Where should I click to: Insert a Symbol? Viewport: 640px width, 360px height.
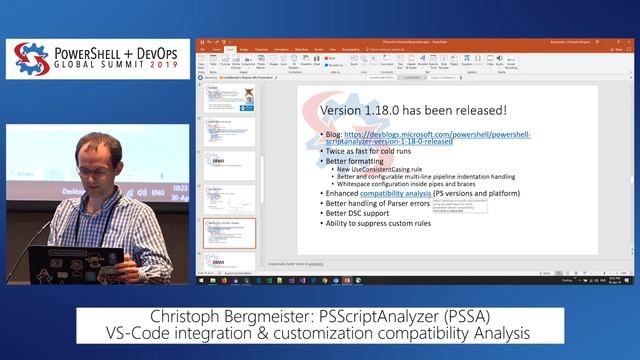tap(478, 61)
